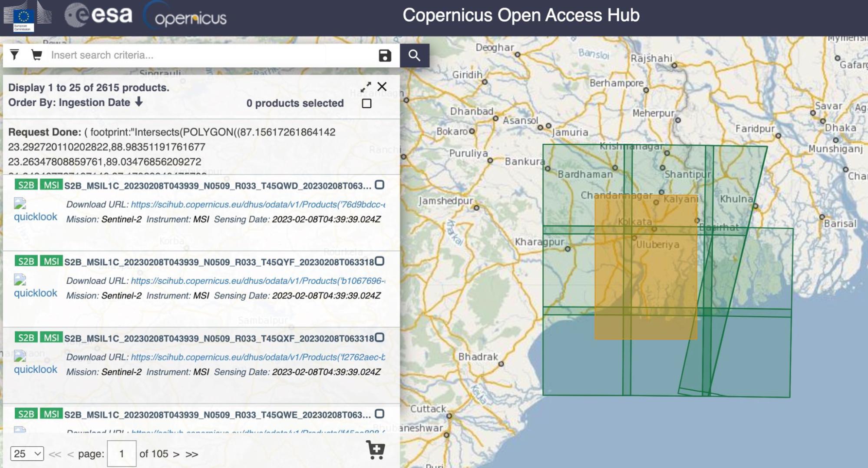Click the ESA logo in header
The height and width of the screenshot is (468, 868).
[98, 15]
